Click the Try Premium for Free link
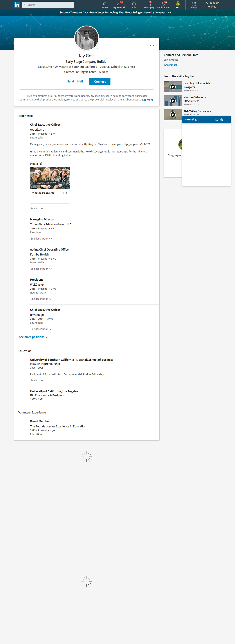Screen dimensions: 235x644 point(212,5)
